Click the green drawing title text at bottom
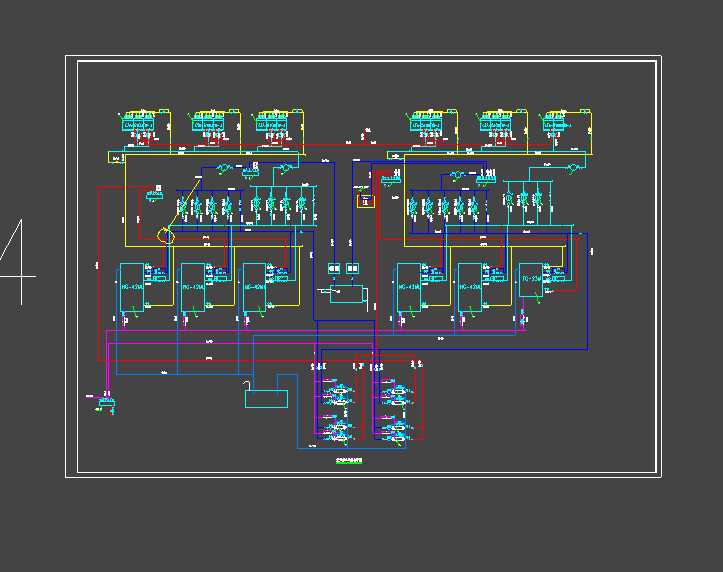The height and width of the screenshot is (572, 723). click(348, 461)
